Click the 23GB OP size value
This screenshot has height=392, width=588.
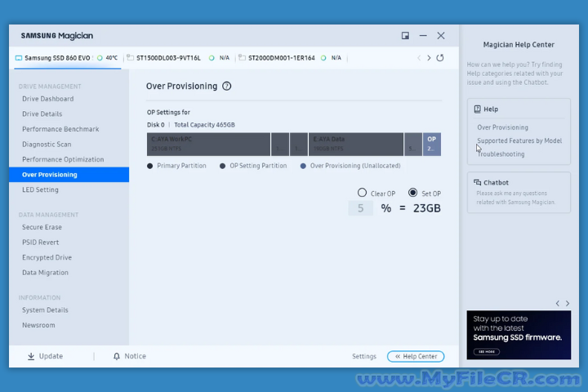pyautogui.click(x=427, y=208)
